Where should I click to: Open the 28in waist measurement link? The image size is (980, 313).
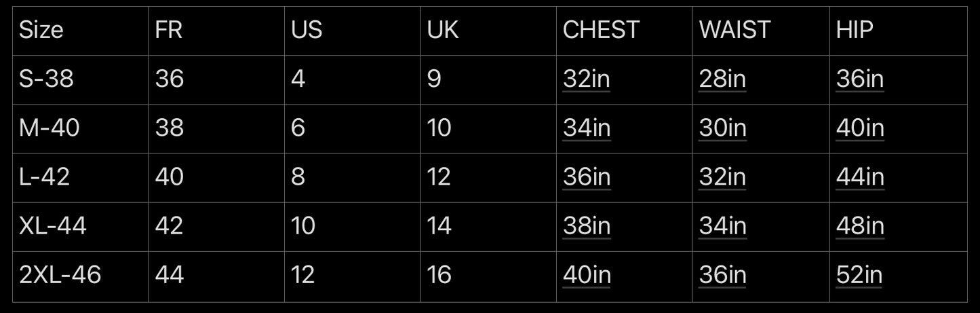point(723,79)
